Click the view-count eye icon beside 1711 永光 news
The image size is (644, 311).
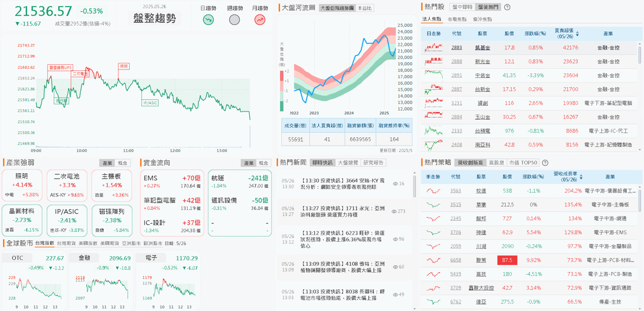point(393,211)
